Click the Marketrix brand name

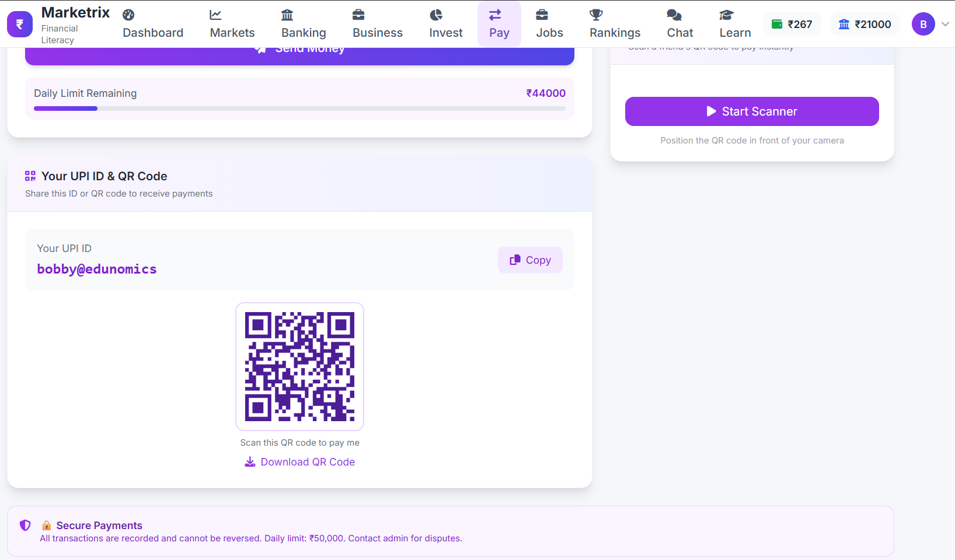pyautogui.click(x=75, y=12)
